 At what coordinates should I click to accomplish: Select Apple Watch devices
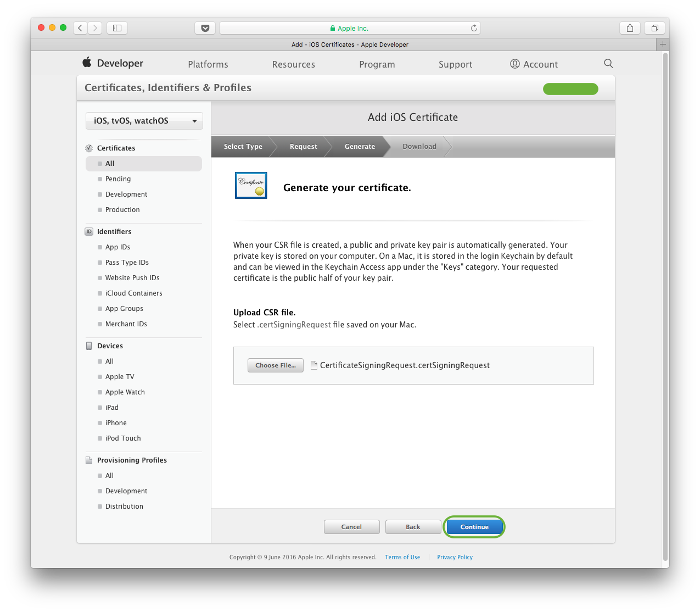point(125,392)
